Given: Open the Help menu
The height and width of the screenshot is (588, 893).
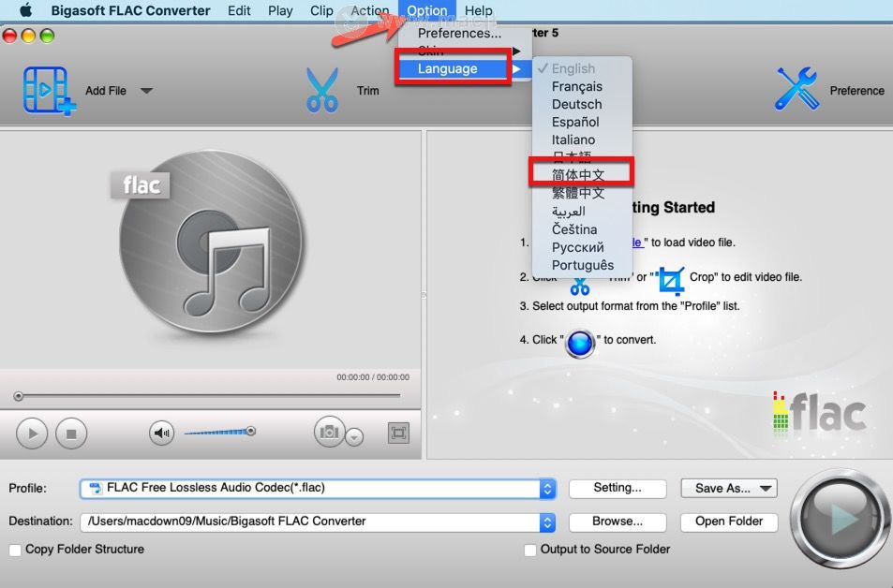Looking at the screenshot, I should point(479,10).
